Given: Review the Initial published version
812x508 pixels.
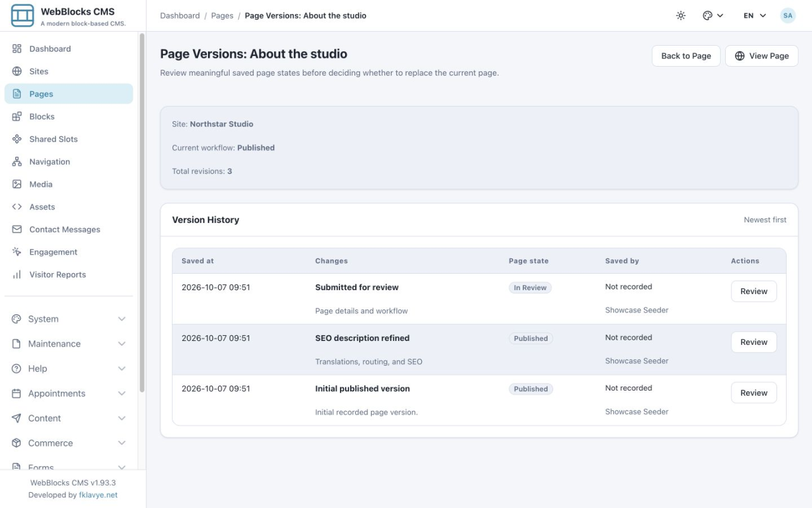Looking at the screenshot, I should click(x=754, y=393).
